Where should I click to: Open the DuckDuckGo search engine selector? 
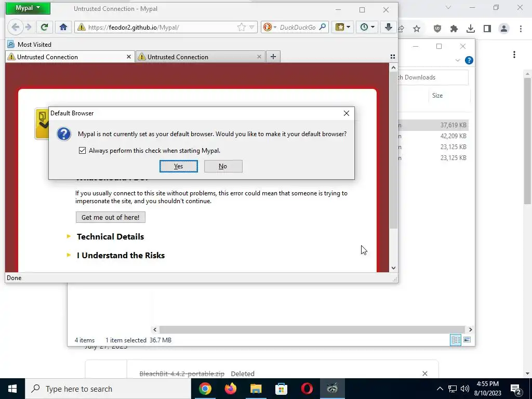[270, 27]
